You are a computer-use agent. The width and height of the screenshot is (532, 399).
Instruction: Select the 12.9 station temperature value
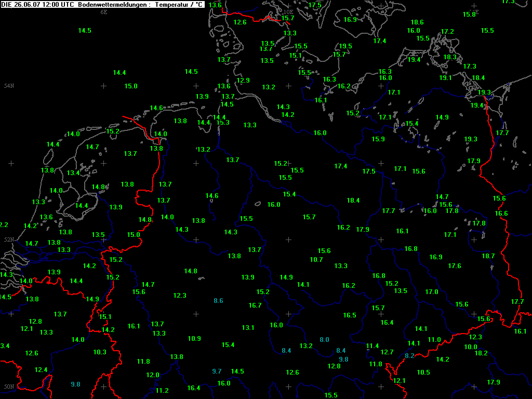pyautogui.click(x=243, y=81)
